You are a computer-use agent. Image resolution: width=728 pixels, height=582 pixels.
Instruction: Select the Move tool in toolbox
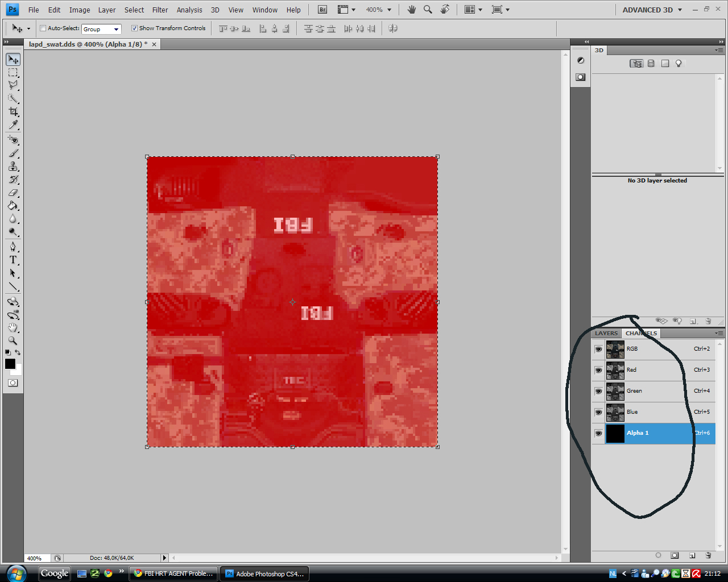click(13, 60)
